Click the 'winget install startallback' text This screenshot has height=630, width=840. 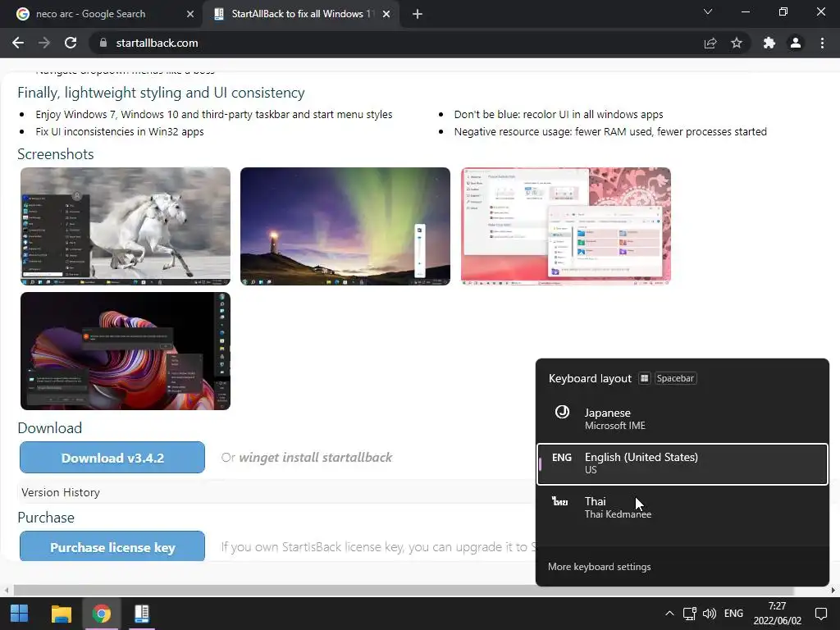[x=316, y=458]
